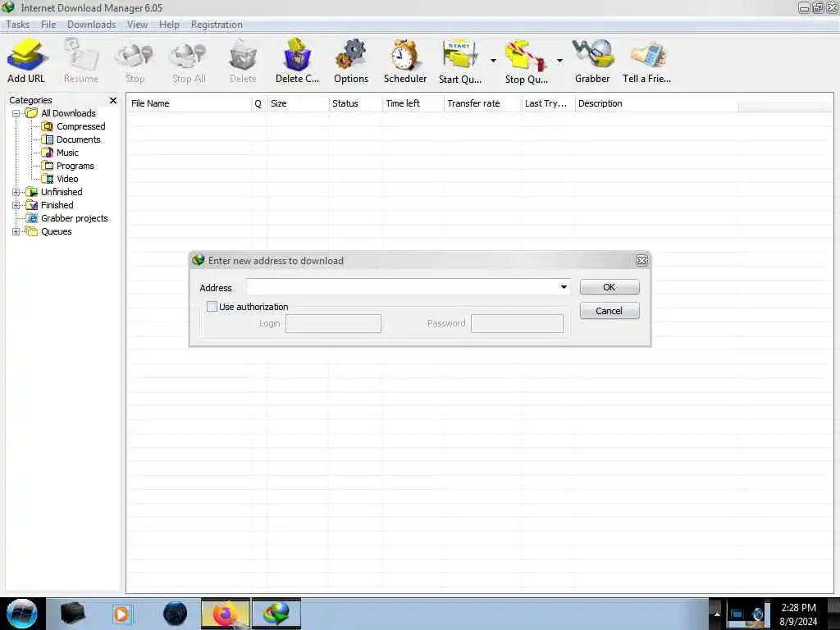
Task: Open the Downloads menu
Action: point(92,25)
